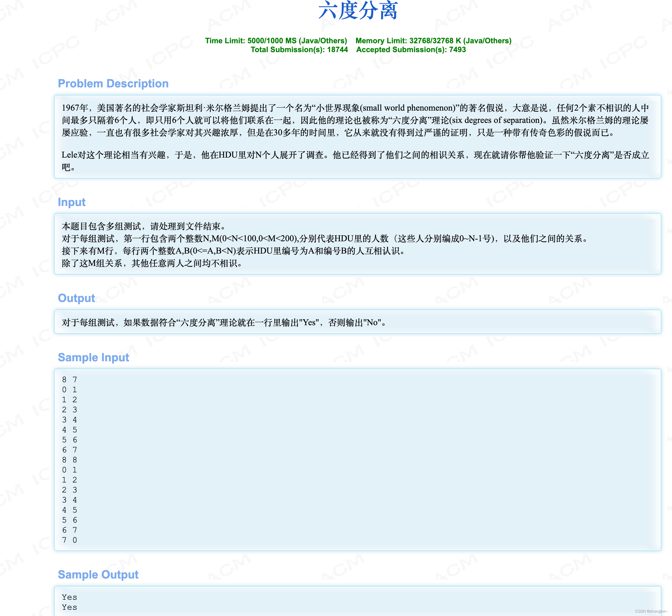Click sample input line "7 0"
The image size is (672, 616).
click(x=69, y=540)
